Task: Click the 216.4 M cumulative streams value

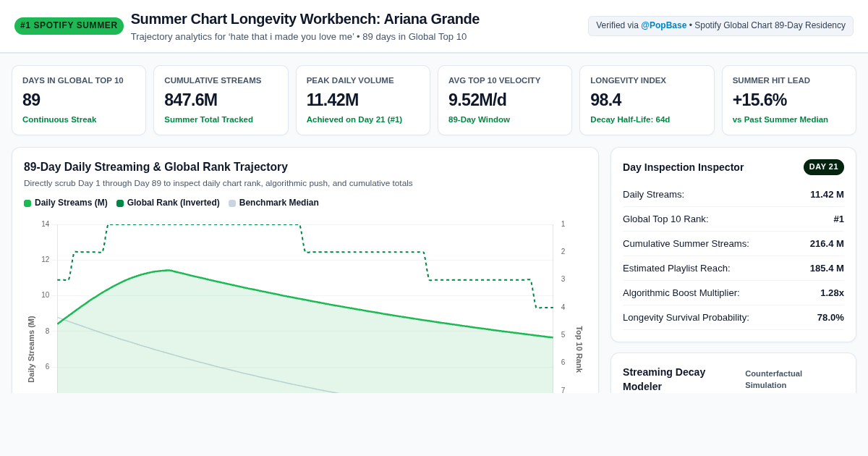Action: tap(827, 243)
